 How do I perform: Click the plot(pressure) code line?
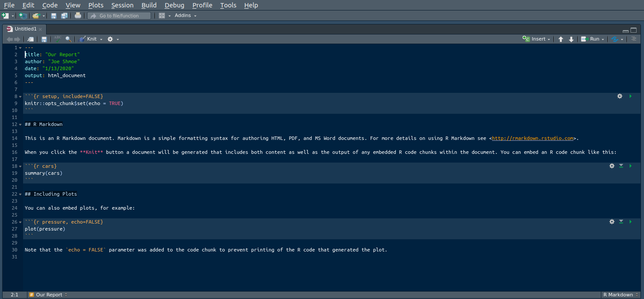45,229
